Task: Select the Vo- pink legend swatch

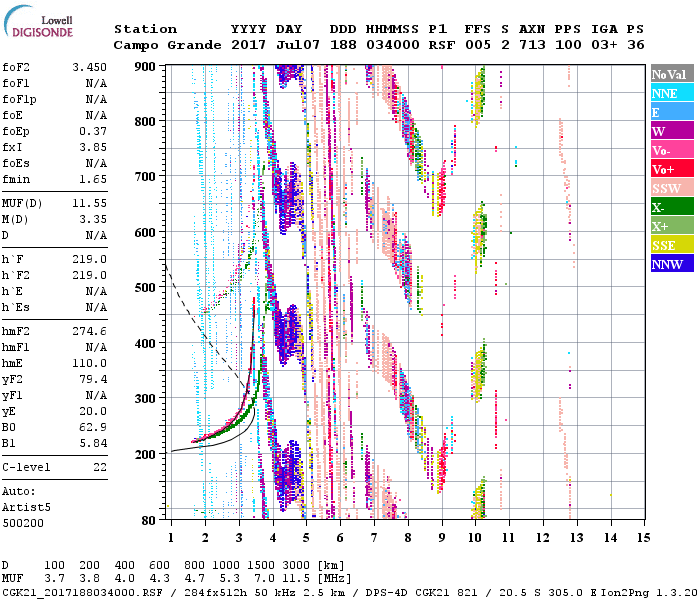Action: (671, 150)
